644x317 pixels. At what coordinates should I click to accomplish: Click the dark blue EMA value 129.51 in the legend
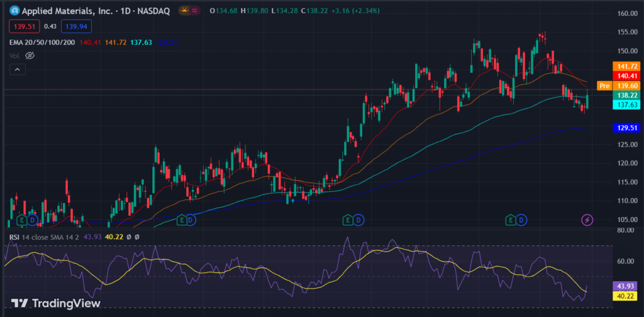(x=166, y=42)
